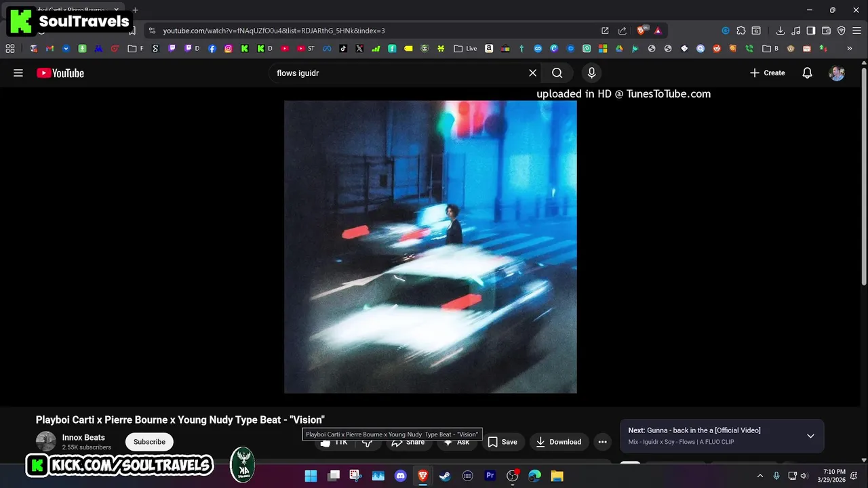Screen dimensions: 868x488
Task: Expand the Next-up playlist panel chevron
Action: click(x=810, y=436)
